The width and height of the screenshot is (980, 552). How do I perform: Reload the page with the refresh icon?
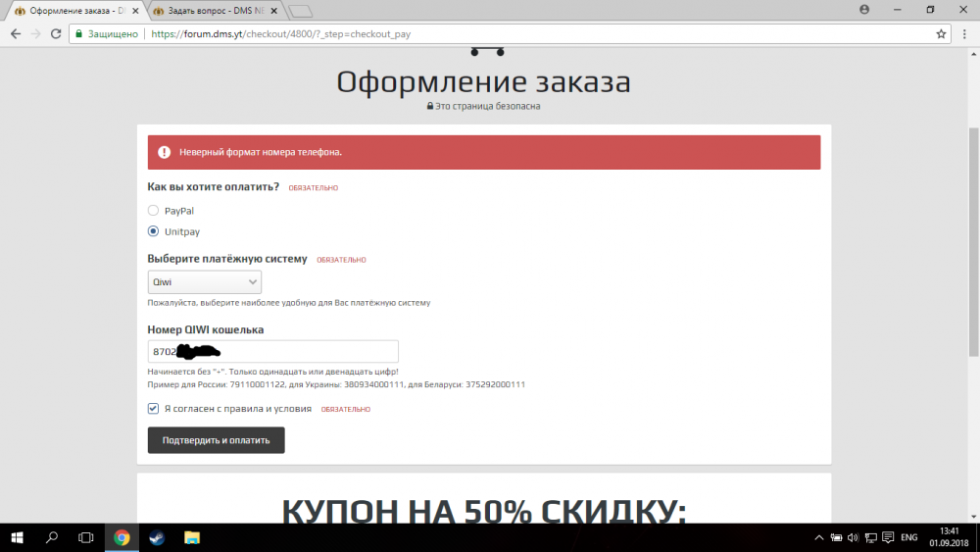(57, 33)
